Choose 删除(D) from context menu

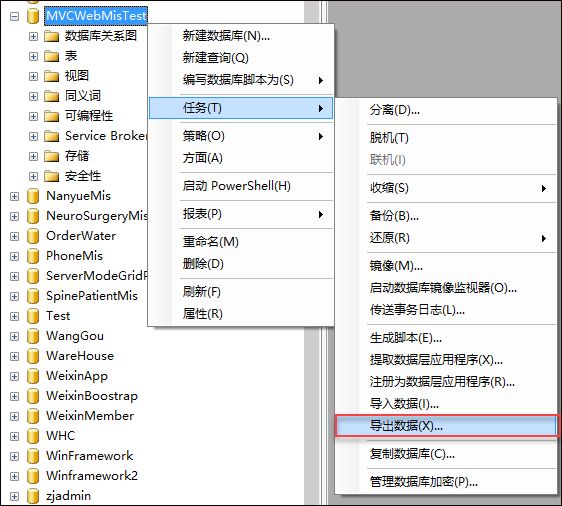[x=241, y=264]
